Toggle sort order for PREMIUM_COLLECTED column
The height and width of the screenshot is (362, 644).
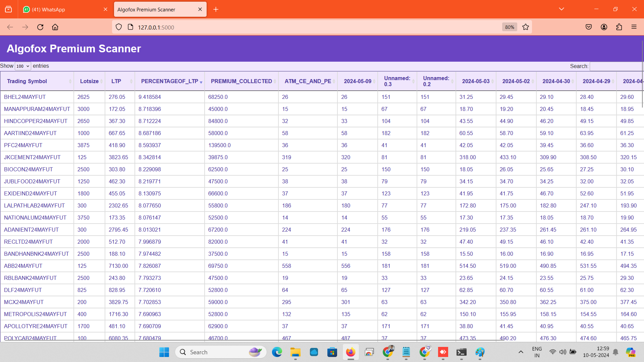click(241, 81)
